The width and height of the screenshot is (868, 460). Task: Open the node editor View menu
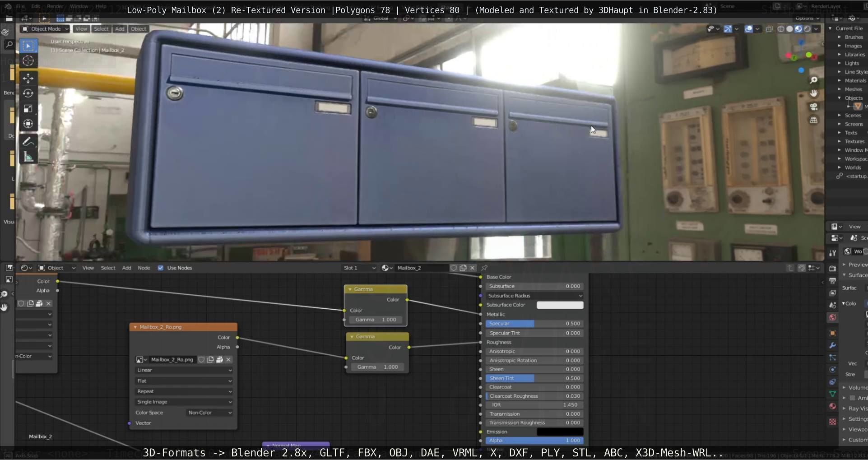(x=88, y=268)
